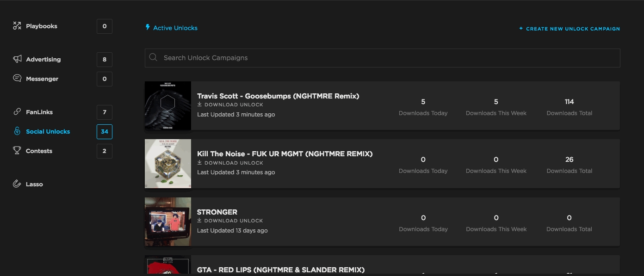Click the Messenger chat bubble icon
Viewport: 644px width, 276px height.
tap(17, 78)
